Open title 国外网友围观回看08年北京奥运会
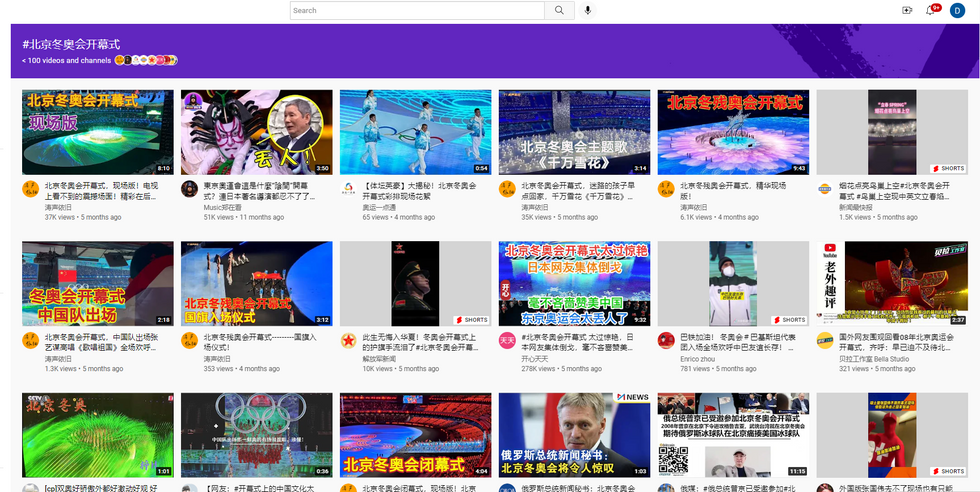Image resolution: width=980 pixels, height=492 pixels. click(x=896, y=342)
